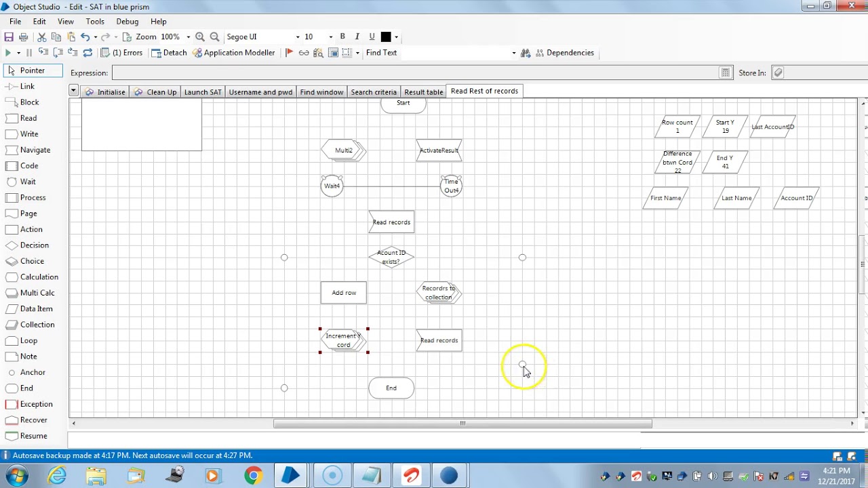Open the File menu

[x=15, y=22]
